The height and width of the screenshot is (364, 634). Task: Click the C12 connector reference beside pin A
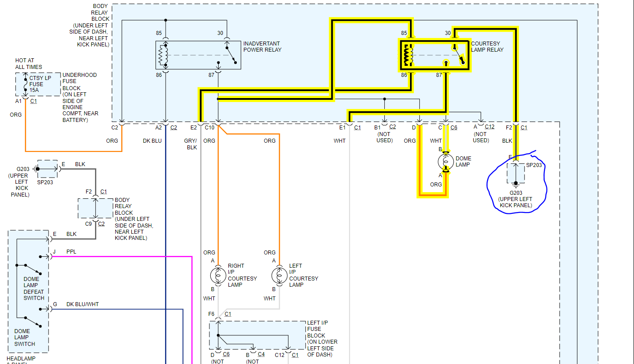[x=490, y=127]
